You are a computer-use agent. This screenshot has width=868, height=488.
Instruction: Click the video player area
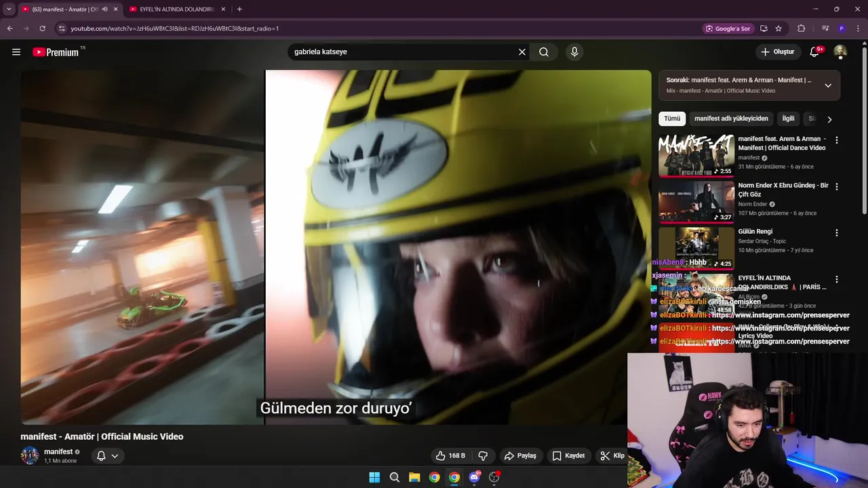[336, 247]
